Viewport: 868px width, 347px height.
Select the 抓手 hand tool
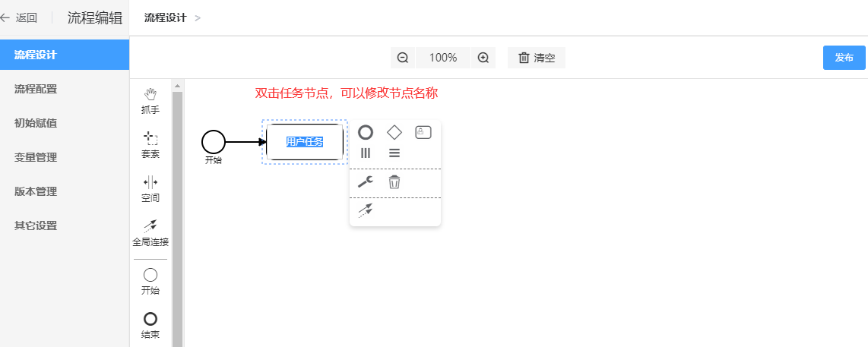(150, 101)
